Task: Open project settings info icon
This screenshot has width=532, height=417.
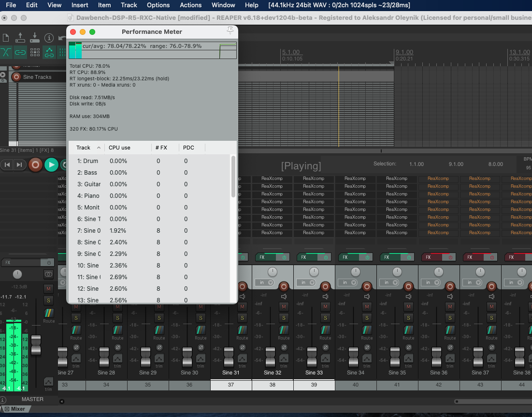Action: tap(49, 38)
